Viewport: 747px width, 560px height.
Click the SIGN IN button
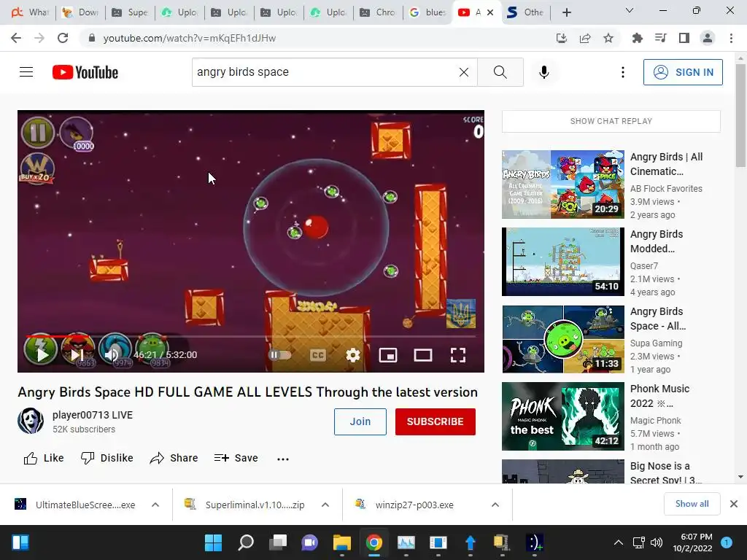click(x=683, y=72)
